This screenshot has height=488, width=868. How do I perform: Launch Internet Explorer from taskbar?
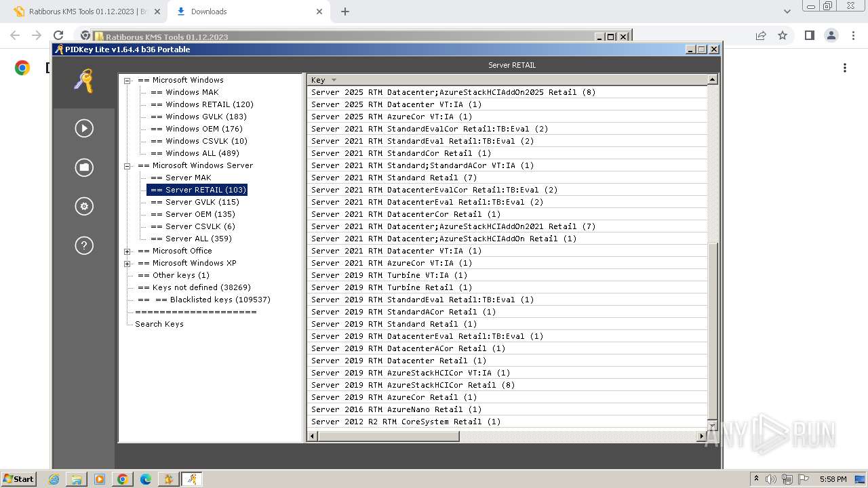point(54,479)
